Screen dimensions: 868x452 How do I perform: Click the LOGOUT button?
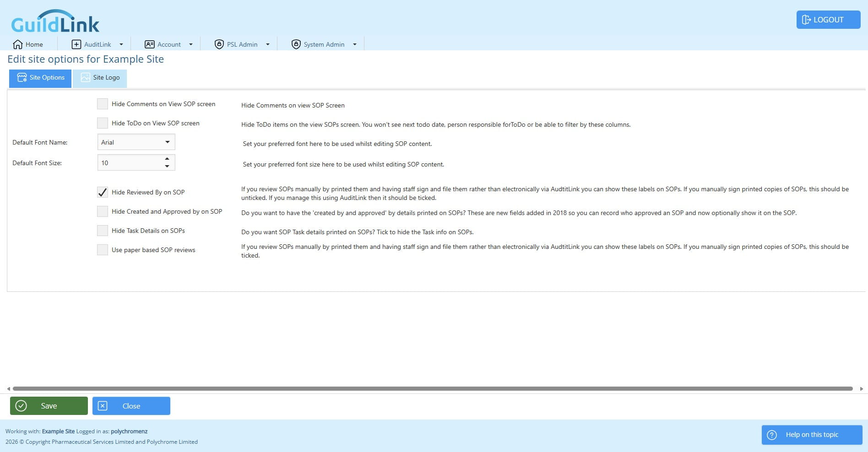(x=829, y=20)
